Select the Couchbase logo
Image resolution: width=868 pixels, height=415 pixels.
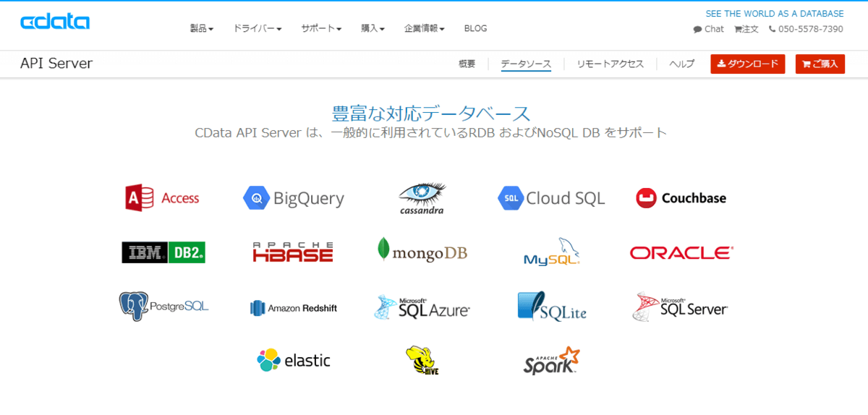pos(681,198)
